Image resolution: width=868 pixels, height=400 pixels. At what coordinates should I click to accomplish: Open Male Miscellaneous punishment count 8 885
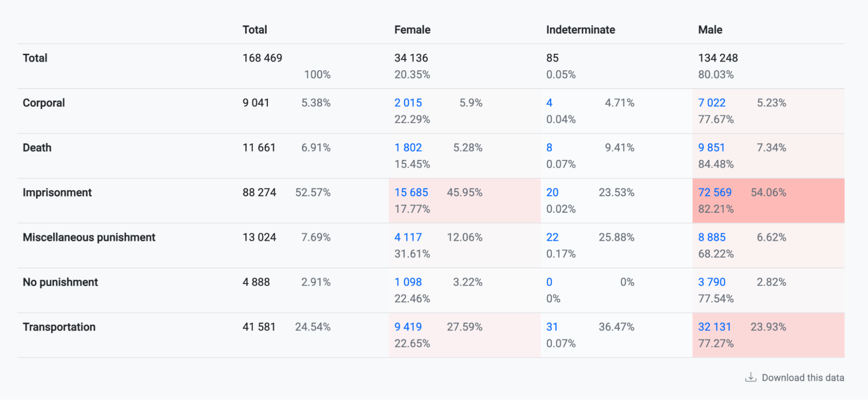[712, 237]
